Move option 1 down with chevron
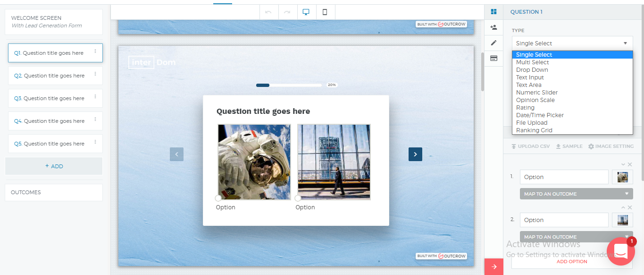The width and height of the screenshot is (644, 275). coord(623,164)
